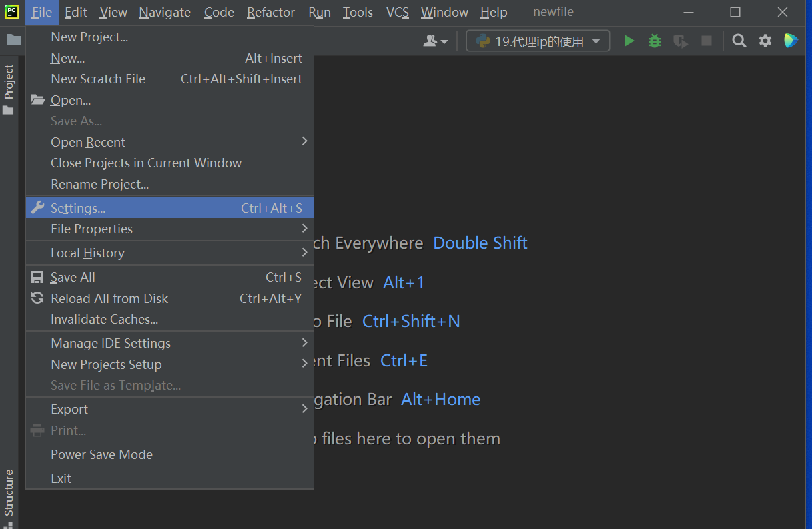Toggle Power Save Mode

[x=102, y=454]
